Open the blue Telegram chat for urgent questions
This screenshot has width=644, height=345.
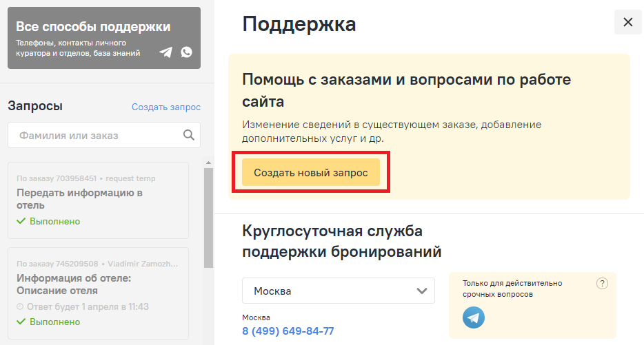pyautogui.click(x=474, y=317)
